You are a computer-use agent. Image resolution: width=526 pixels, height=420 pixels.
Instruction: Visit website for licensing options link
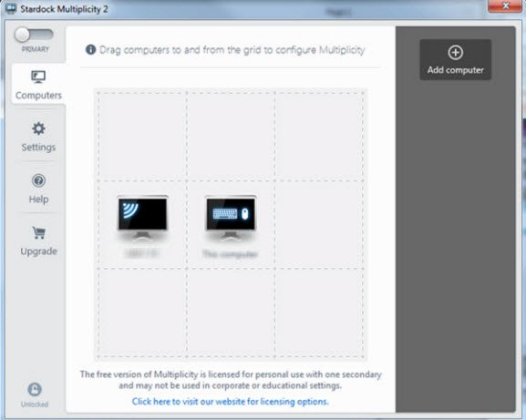230,401
